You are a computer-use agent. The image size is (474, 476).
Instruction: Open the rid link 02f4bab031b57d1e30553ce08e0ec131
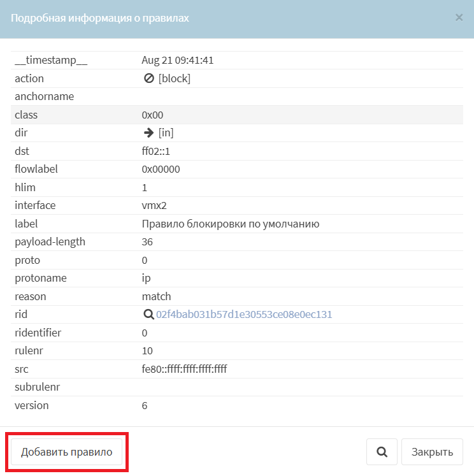pos(244,315)
